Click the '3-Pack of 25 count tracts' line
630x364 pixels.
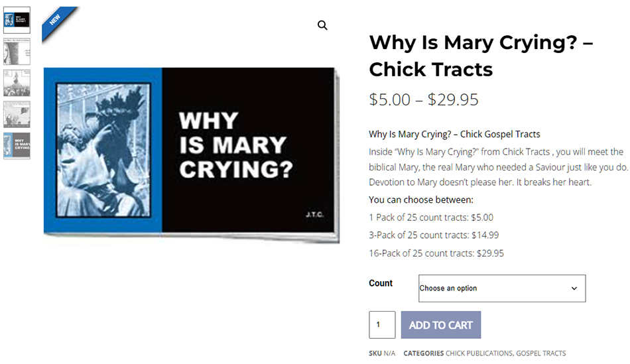tap(434, 235)
